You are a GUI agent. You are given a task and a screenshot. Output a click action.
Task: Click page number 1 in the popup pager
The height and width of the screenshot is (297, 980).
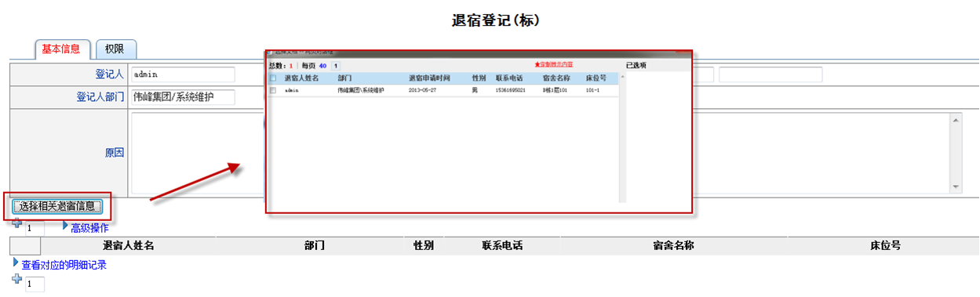[336, 66]
